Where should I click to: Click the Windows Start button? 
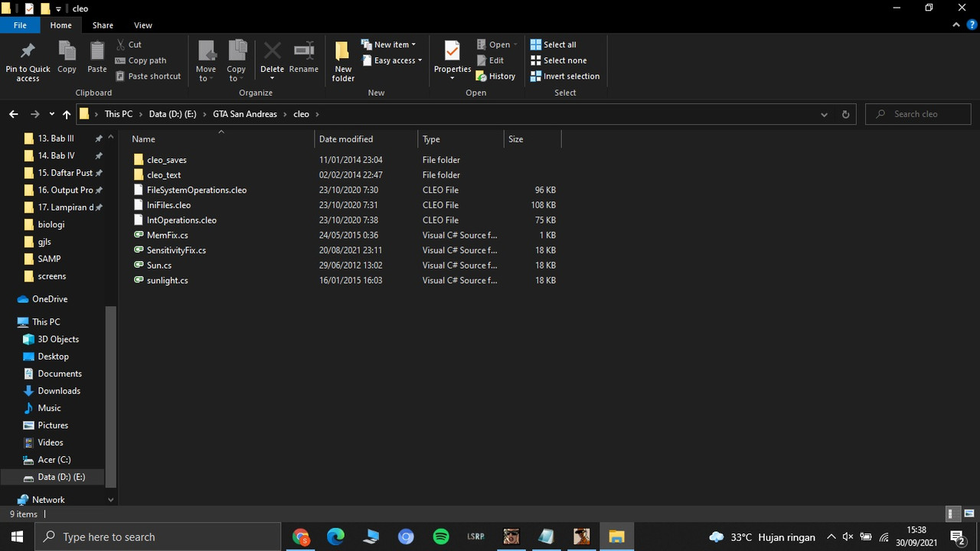17,536
